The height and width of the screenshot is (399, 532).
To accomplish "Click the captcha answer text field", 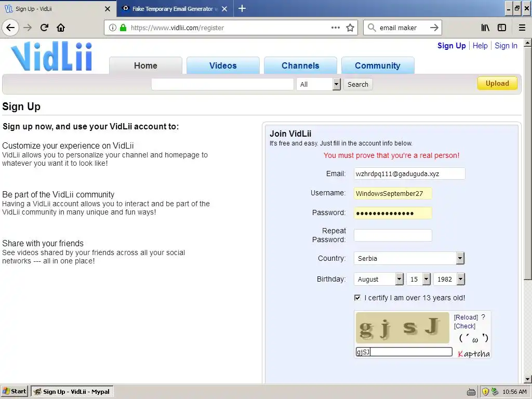I will point(404,352).
